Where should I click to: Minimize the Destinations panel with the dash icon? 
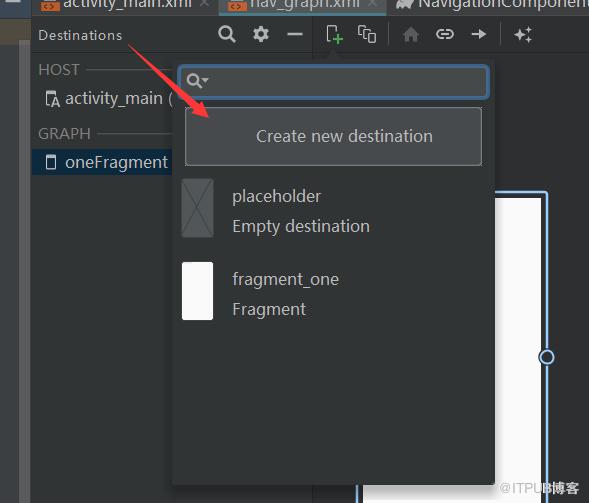click(295, 34)
